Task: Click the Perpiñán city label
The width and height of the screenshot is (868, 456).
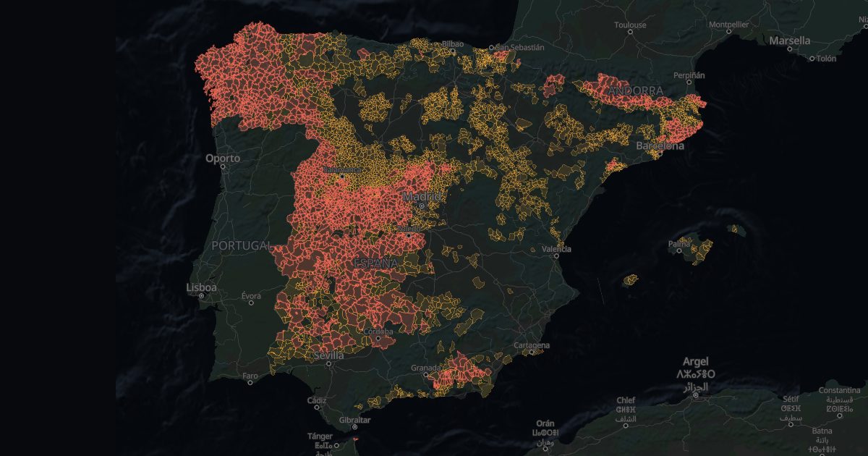Action: pyautogui.click(x=689, y=75)
